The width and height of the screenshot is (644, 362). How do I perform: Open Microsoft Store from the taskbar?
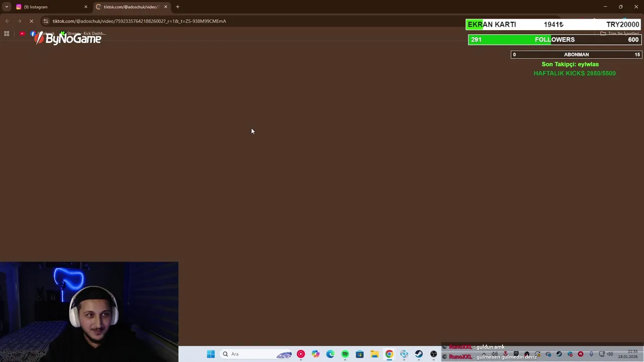[360, 354]
